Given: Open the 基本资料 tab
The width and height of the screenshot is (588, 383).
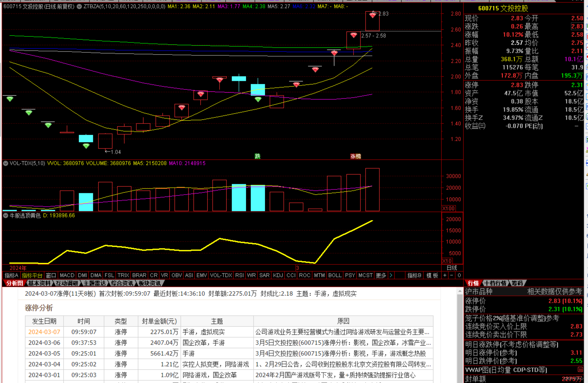Looking at the screenshot, I should [x=39, y=283].
